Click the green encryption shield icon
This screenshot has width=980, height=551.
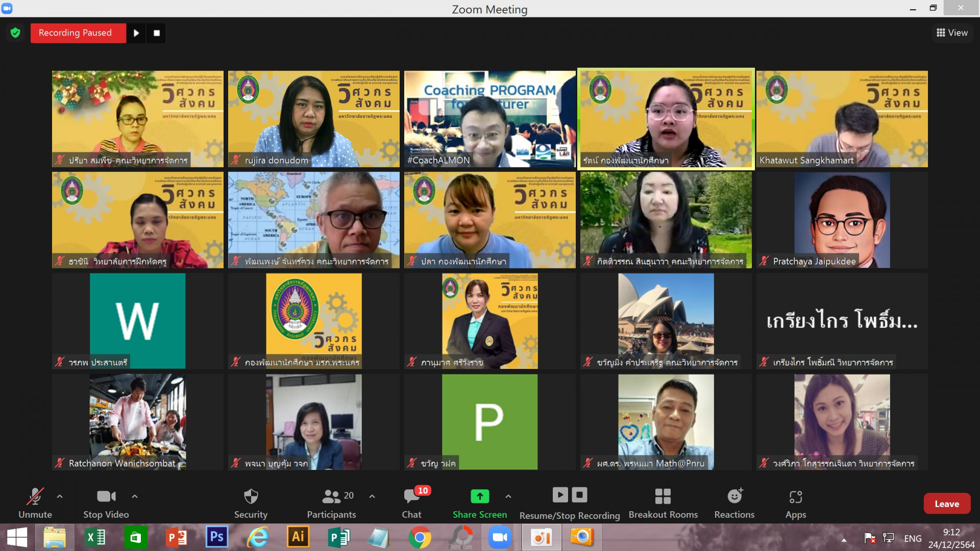(x=15, y=33)
